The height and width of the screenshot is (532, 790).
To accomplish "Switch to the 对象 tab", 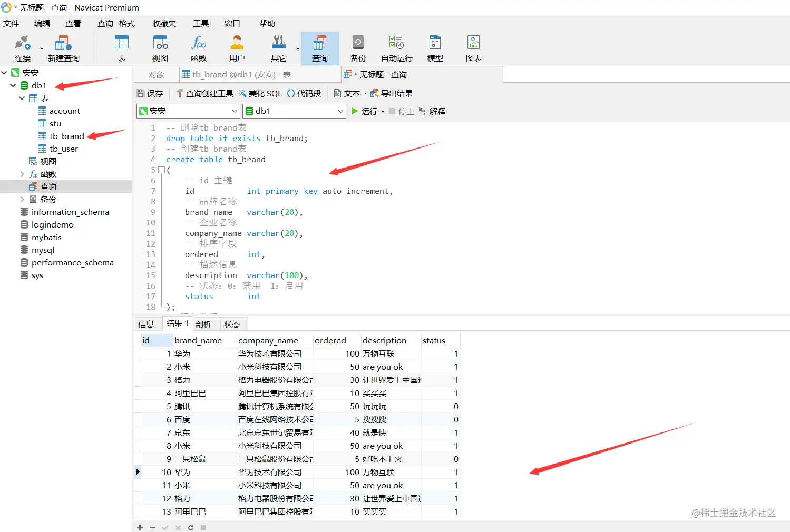I will (156, 75).
